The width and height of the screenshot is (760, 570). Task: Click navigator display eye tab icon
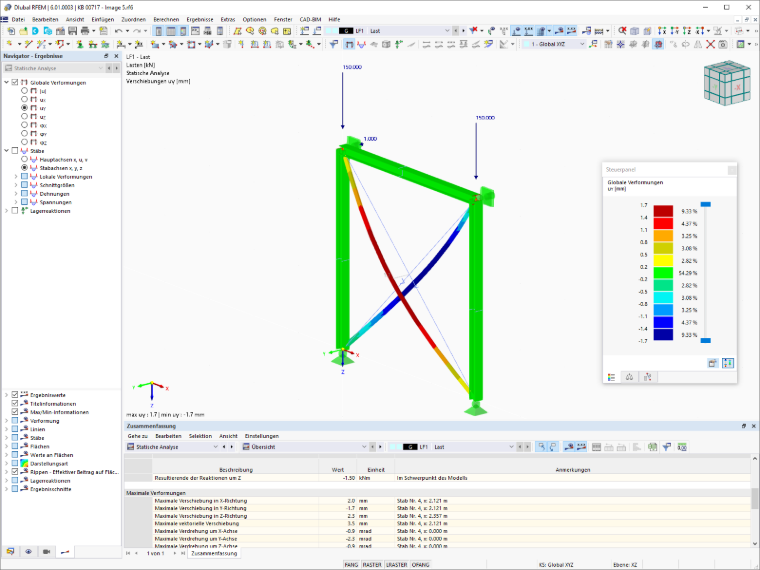click(x=29, y=552)
